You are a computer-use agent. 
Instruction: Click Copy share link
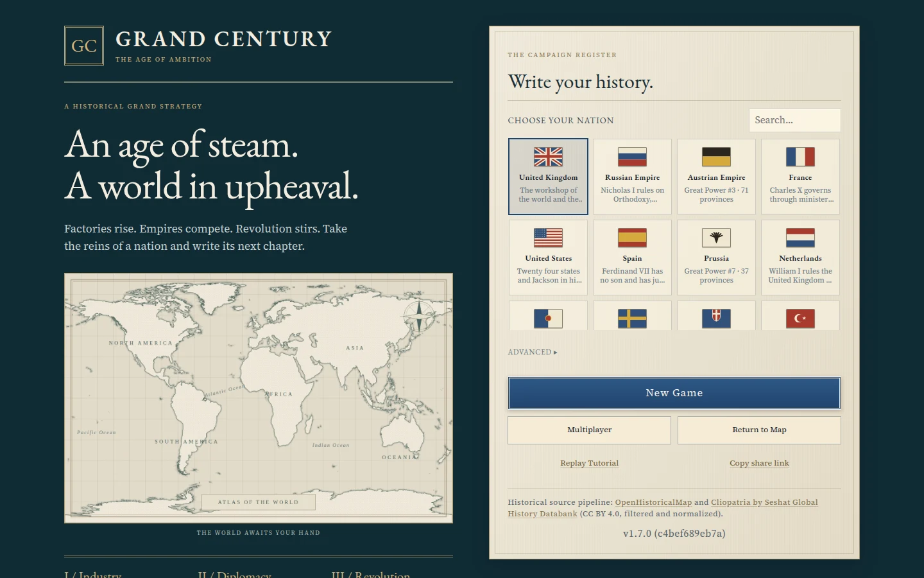(x=759, y=463)
